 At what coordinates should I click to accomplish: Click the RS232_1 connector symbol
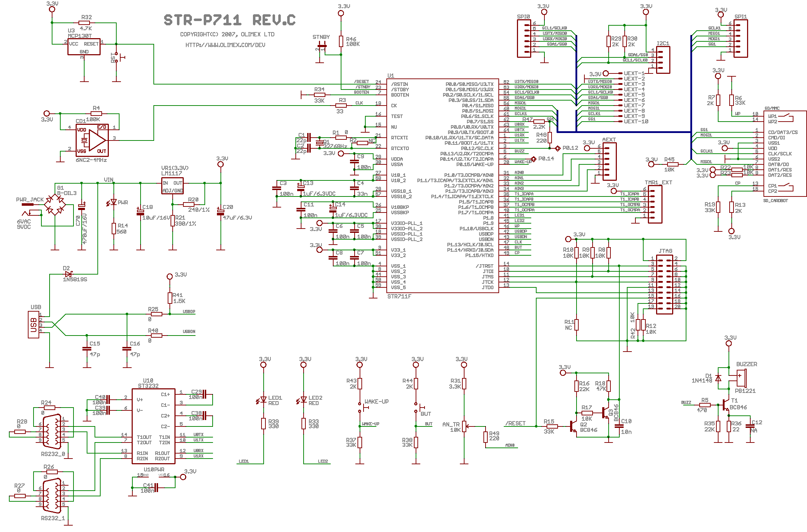[x=52, y=496]
